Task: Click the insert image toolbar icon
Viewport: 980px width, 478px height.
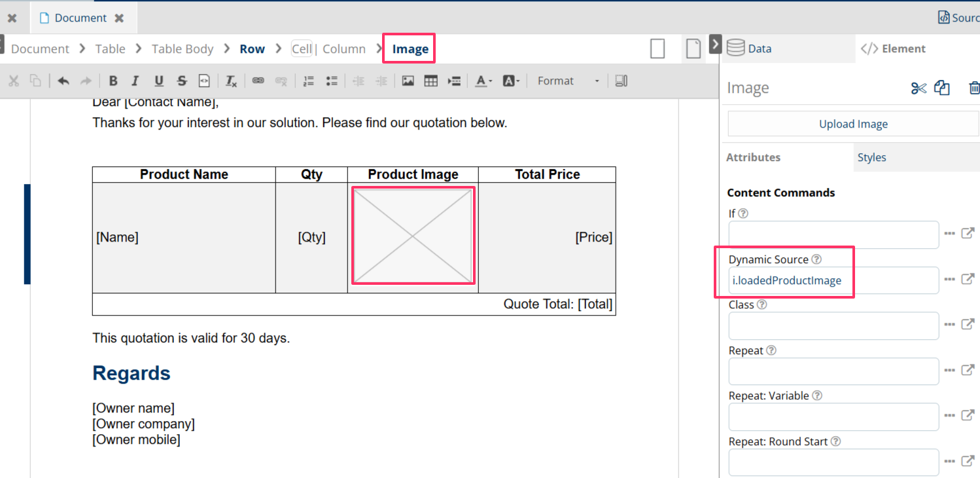Action: (408, 81)
